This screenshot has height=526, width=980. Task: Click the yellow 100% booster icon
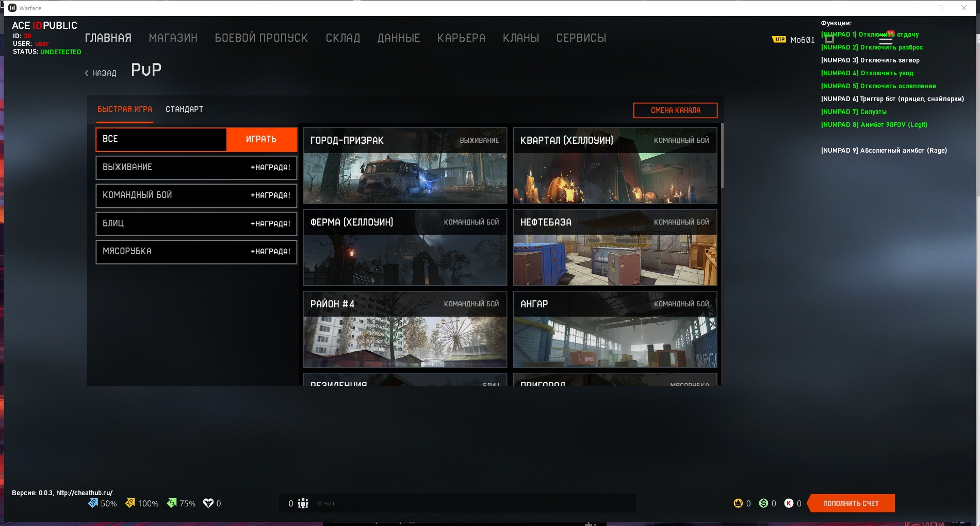[x=130, y=503]
